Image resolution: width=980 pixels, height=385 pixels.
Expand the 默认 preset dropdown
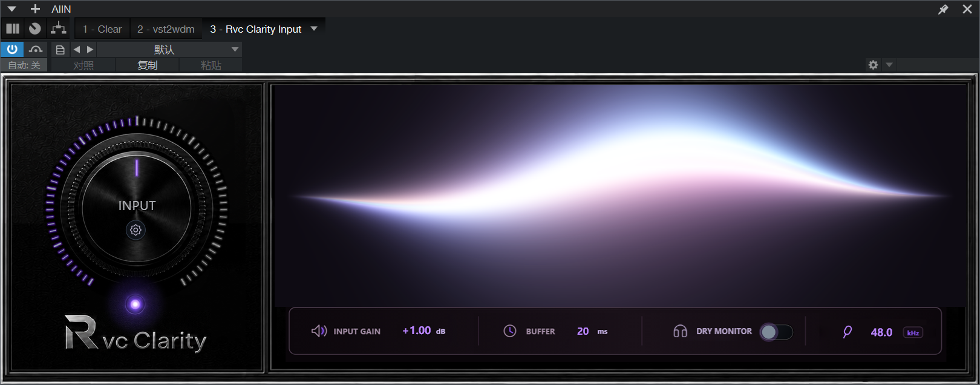[x=235, y=50]
